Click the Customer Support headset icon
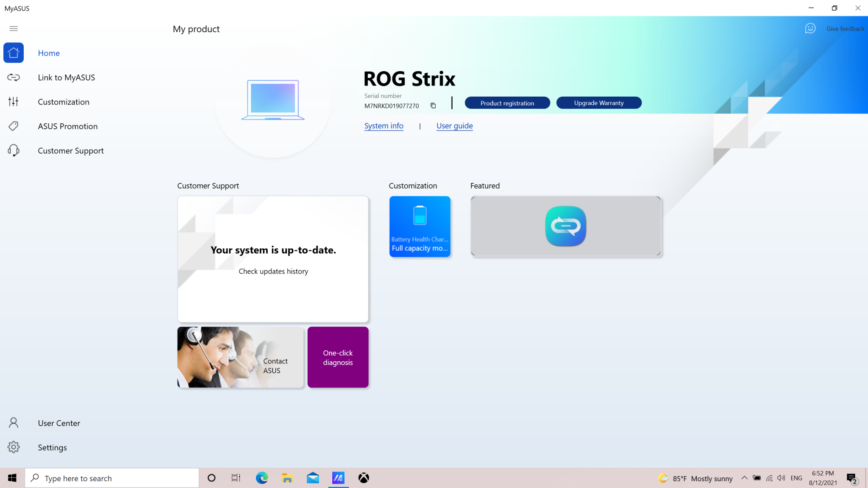The image size is (868, 488). (x=14, y=151)
